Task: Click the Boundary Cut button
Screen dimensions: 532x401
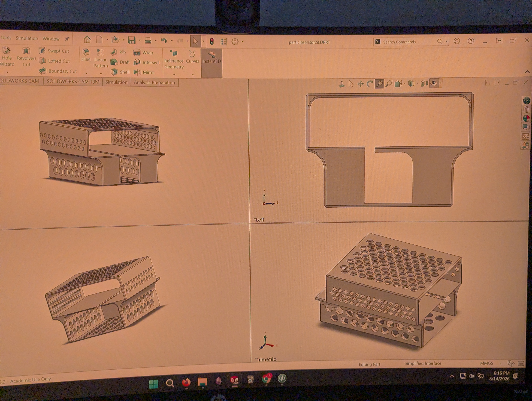Action: pos(58,71)
